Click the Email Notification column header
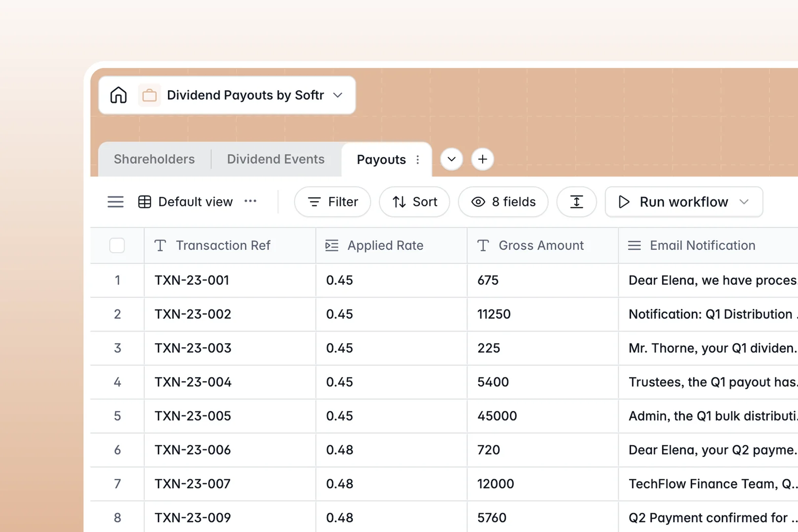Image resolution: width=798 pixels, height=532 pixels. coord(708,245)
